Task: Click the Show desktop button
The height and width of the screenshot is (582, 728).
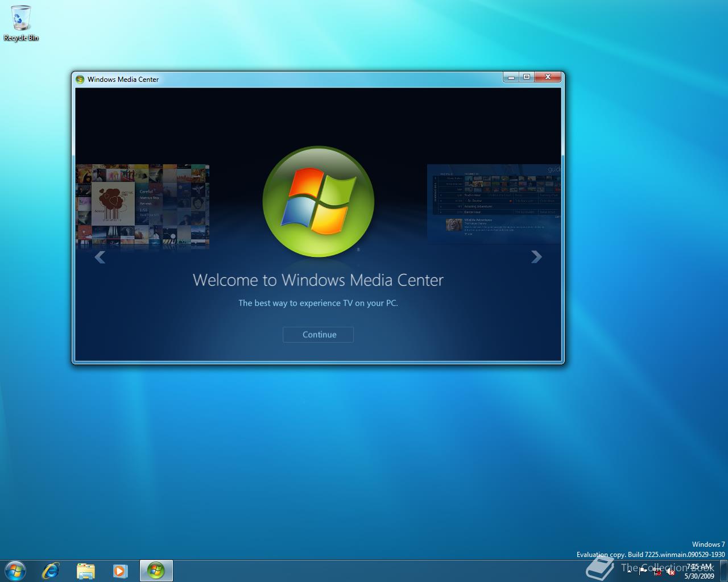Action: click(x=723, y=571)
